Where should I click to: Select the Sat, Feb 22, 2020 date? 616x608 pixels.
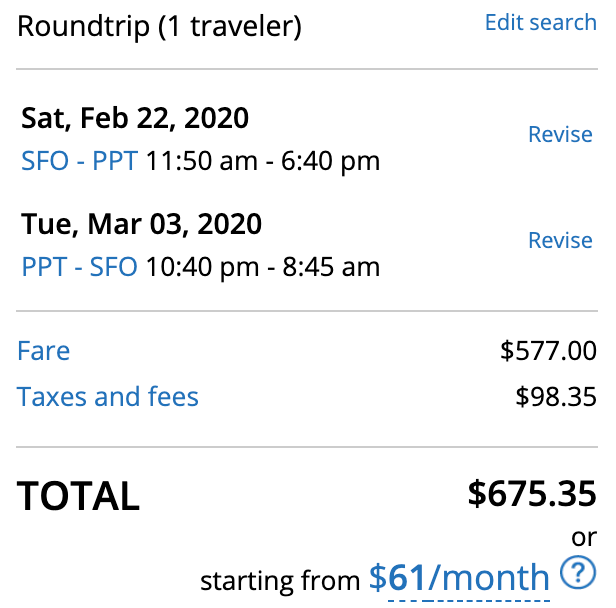click(x=135, y=118)
